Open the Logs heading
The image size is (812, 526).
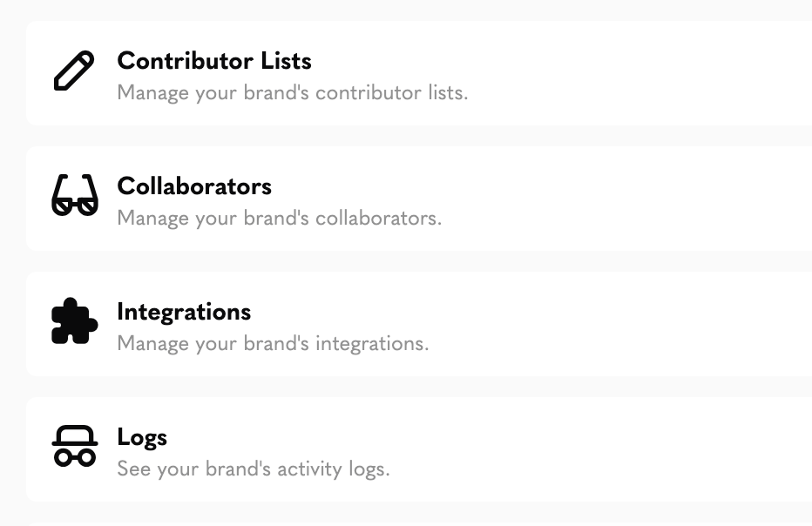pyautogui.click(x=142, y=438)
